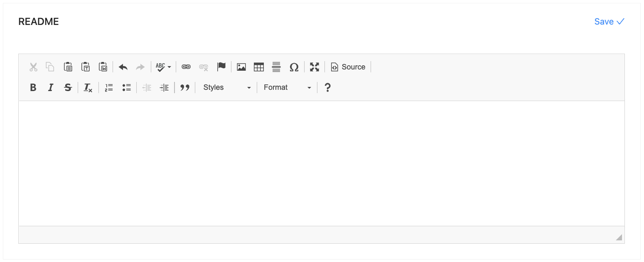Expand the spell checker options arrow
This screenshot has height=262, width=644.
tap(169, 67)
